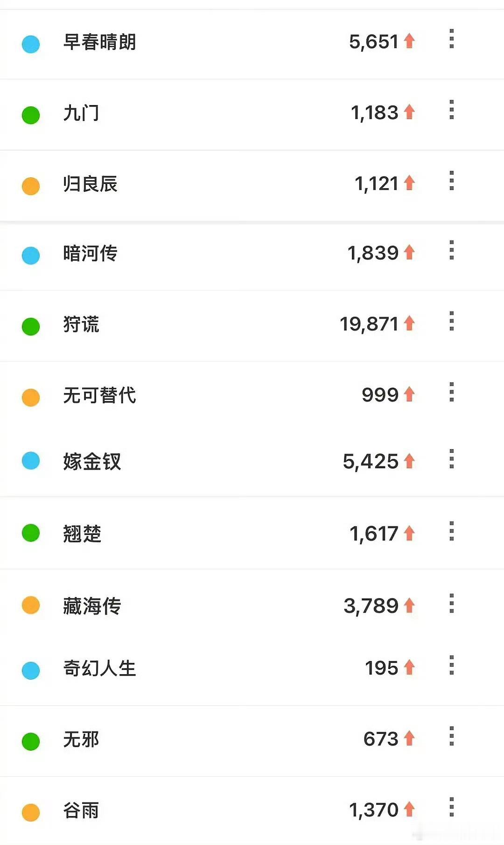Select the 暗河传 list entry
The width and height of the screenshot is (504, 845).
[x=252, y=255]
